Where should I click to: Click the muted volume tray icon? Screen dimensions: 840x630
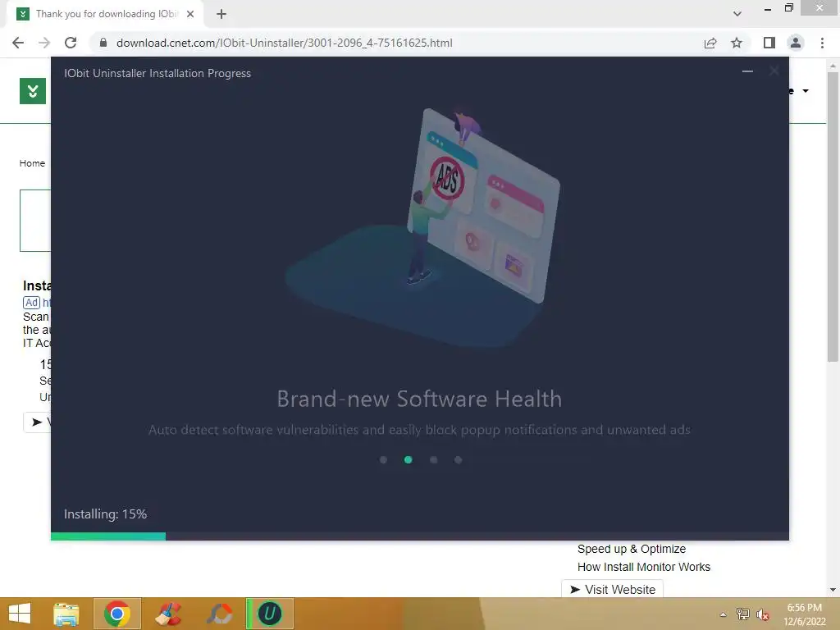(762, 614)
